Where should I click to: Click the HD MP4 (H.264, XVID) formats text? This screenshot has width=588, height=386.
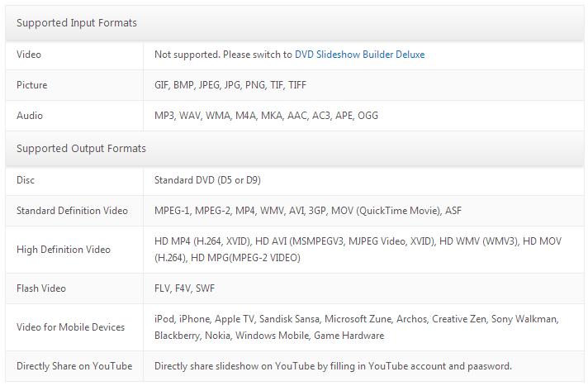pos(358,250)
